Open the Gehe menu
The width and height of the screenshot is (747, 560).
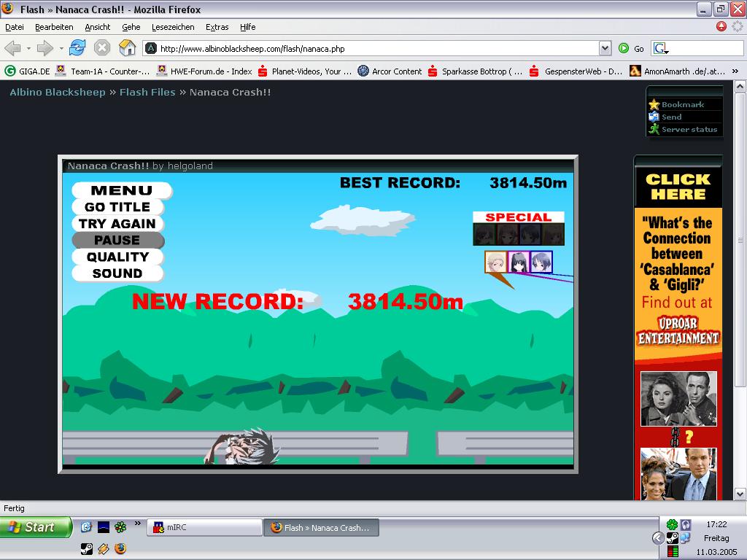point(131,27)
